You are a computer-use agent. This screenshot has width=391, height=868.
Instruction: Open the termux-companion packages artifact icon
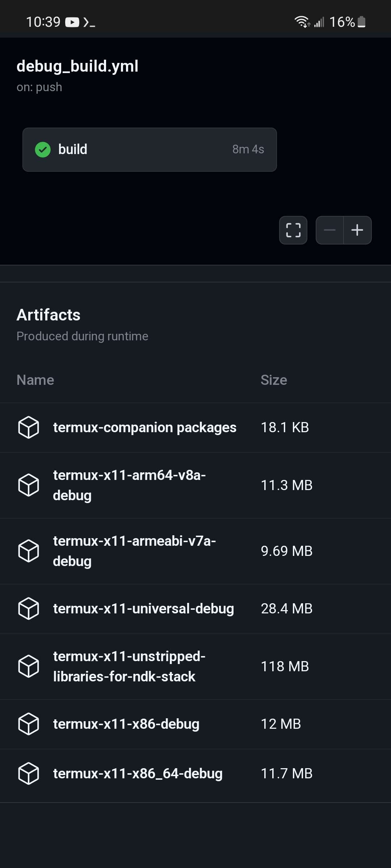click(29, 427)
